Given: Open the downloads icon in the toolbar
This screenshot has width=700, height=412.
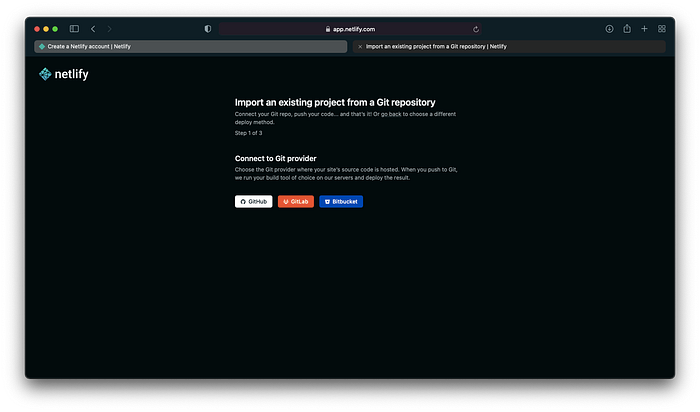Looking at the screenshot, I should (x=609, y=29).
